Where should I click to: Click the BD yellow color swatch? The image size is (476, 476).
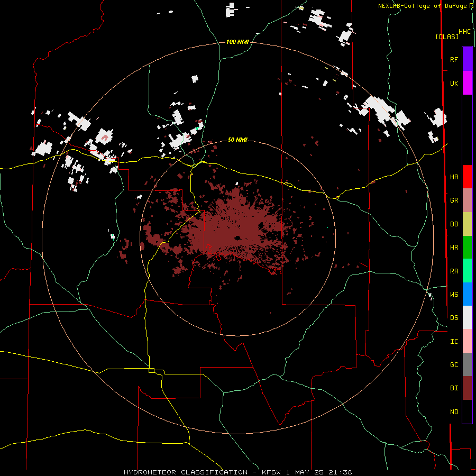(x=467, y=224)
